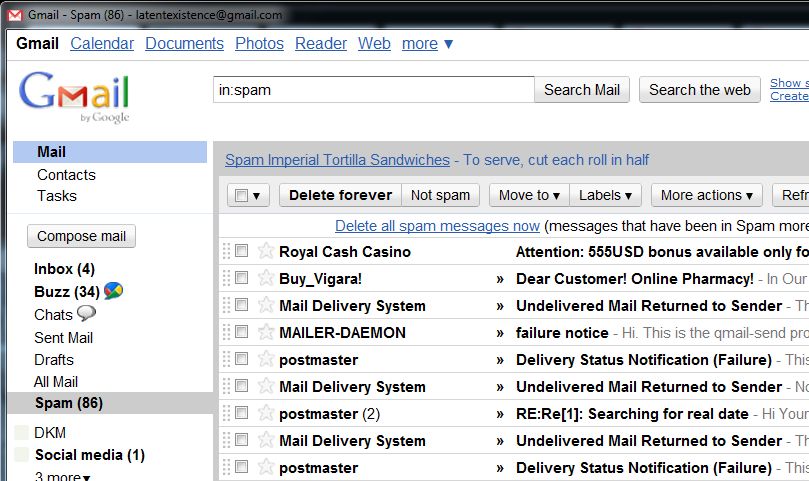Tick the Buy_Vigara! message checkbox
Viewport: 809px width, 481px height.
[241, 278]
